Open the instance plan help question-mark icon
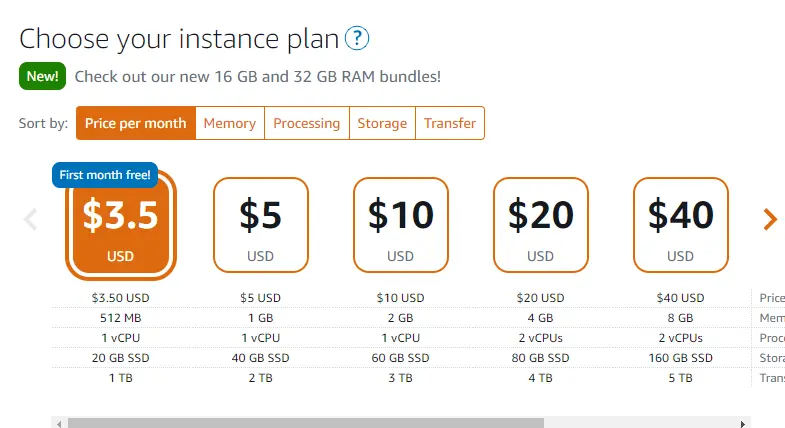 [x=357, y=38]
